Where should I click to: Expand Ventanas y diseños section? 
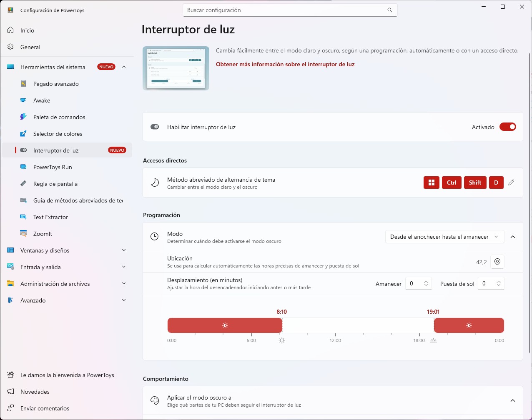click(124, 250)
